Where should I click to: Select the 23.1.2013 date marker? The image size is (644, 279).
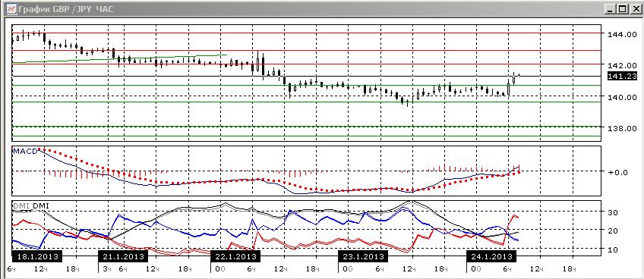pos(363,257)
